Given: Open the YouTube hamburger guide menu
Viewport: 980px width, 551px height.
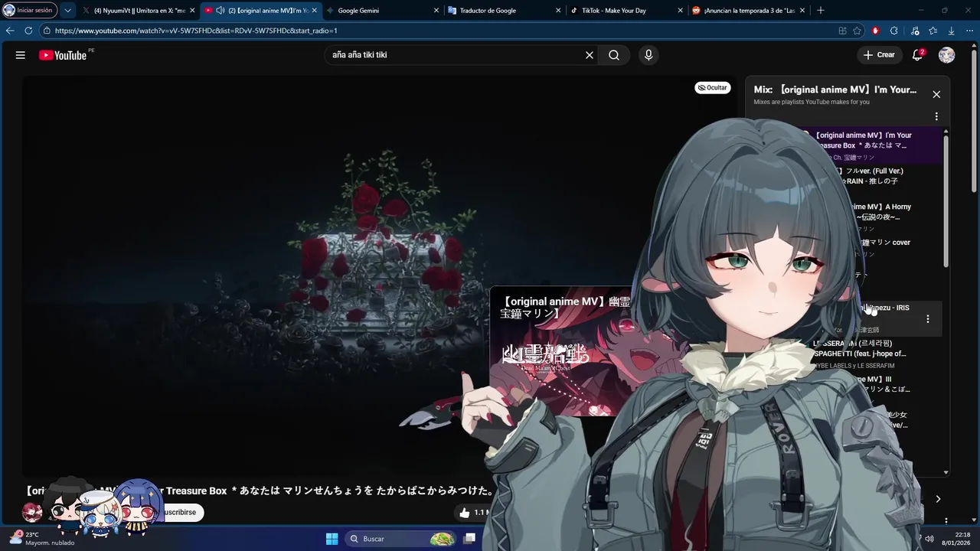Looking at the screenshot, I should tap(21, 55).
